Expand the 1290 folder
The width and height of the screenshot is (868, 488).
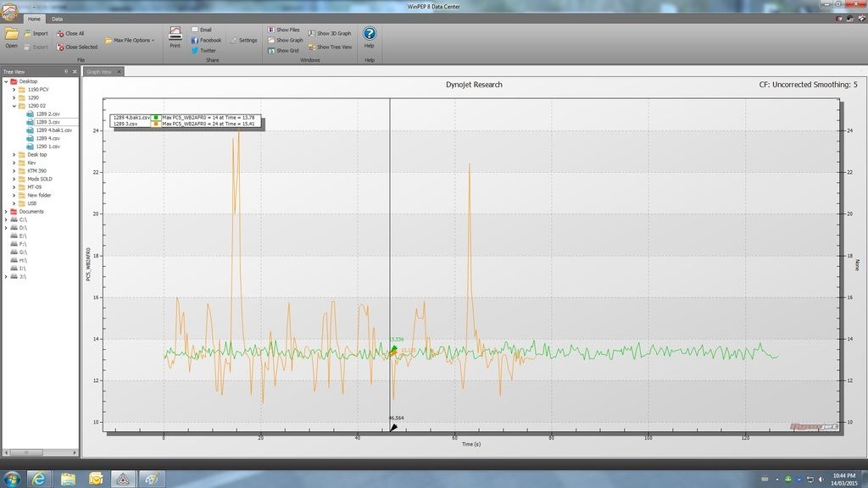(x=14, y=97)
